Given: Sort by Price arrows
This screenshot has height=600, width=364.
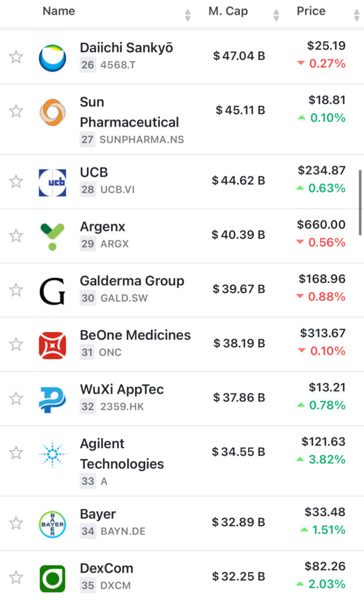Looking at the screenshot, I should [356, 15].
